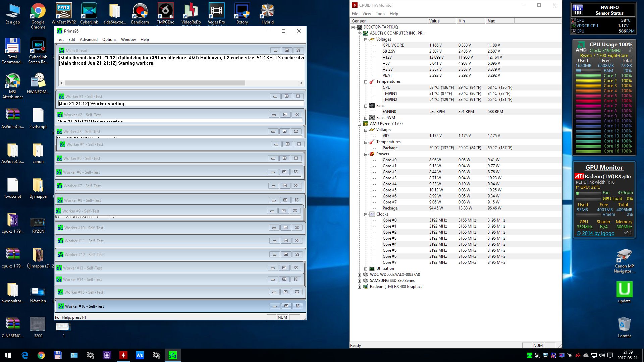Select Worker #9 Self-Test title bar
Viewport: 644px width, 362px height.
click(x=179, y=211)
